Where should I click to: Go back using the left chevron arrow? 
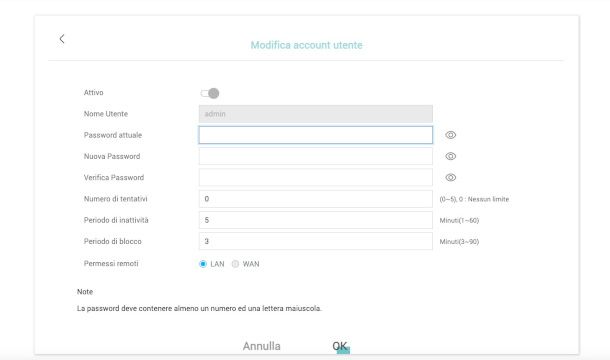coord(62,39)
